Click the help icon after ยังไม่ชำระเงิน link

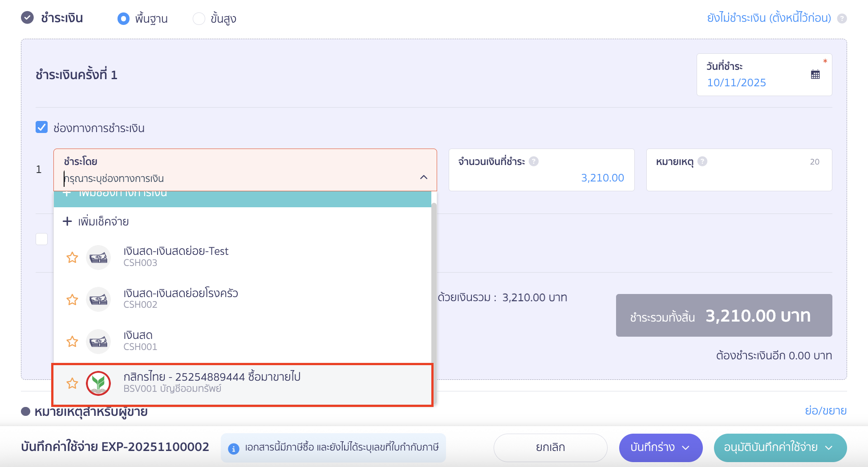(x=843, y=18)
